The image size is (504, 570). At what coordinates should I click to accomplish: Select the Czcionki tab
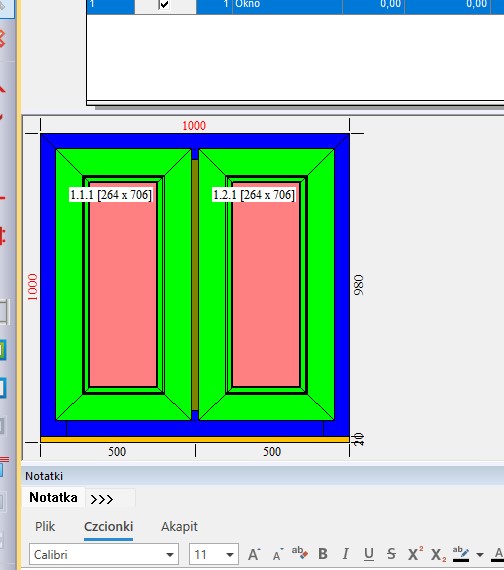click(x=108, y=526)
